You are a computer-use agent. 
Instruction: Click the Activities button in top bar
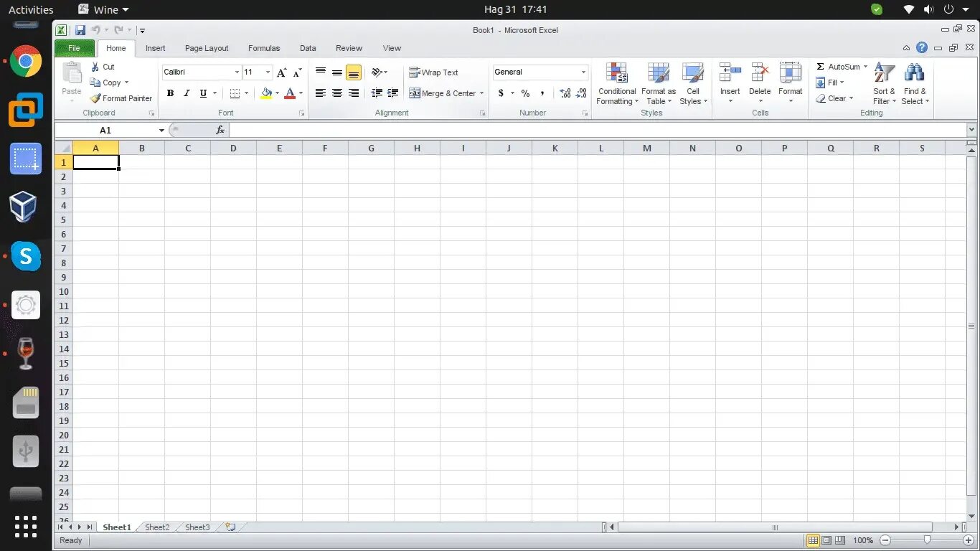coord(31,9)
